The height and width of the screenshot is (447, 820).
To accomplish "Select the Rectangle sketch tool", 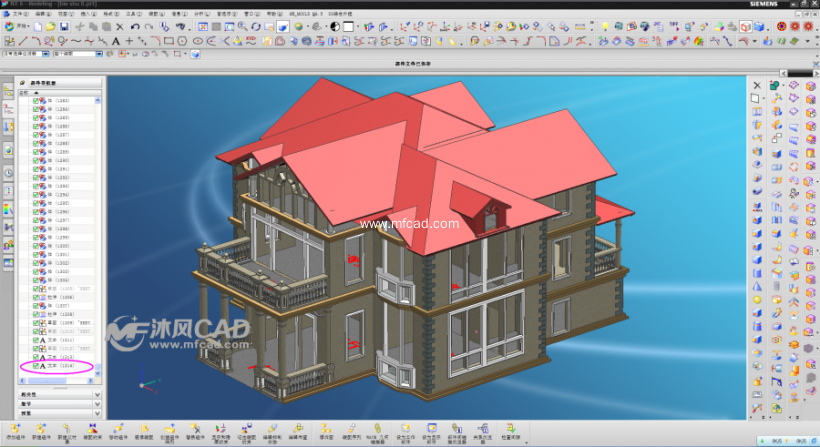I will point(169,41).
